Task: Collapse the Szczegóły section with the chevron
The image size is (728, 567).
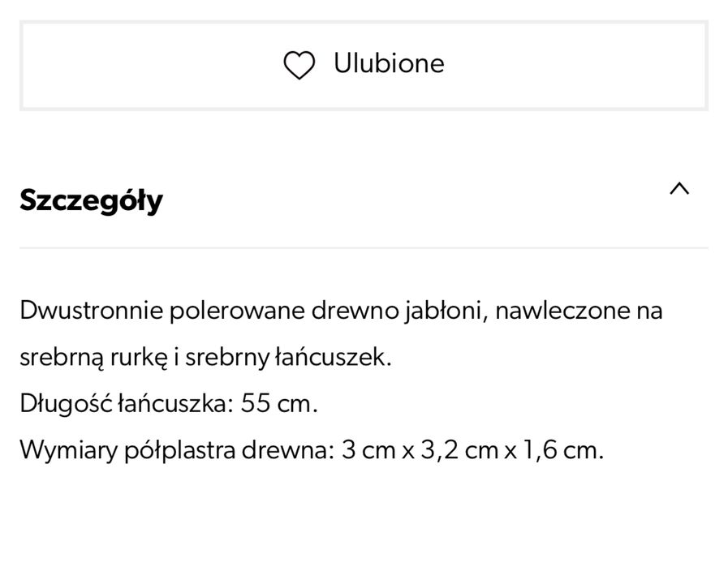Action: point(678,189)
